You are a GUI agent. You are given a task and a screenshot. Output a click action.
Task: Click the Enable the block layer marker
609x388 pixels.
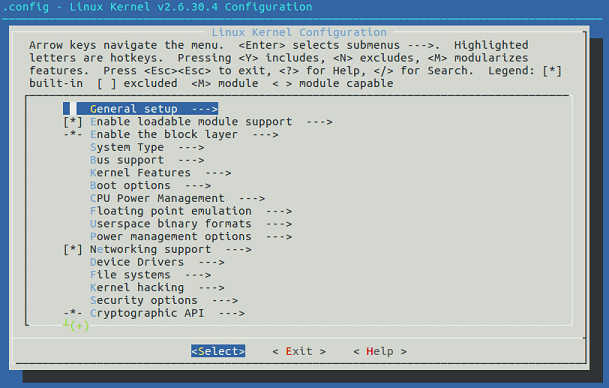pyautogui.click(x=73, y=134)
